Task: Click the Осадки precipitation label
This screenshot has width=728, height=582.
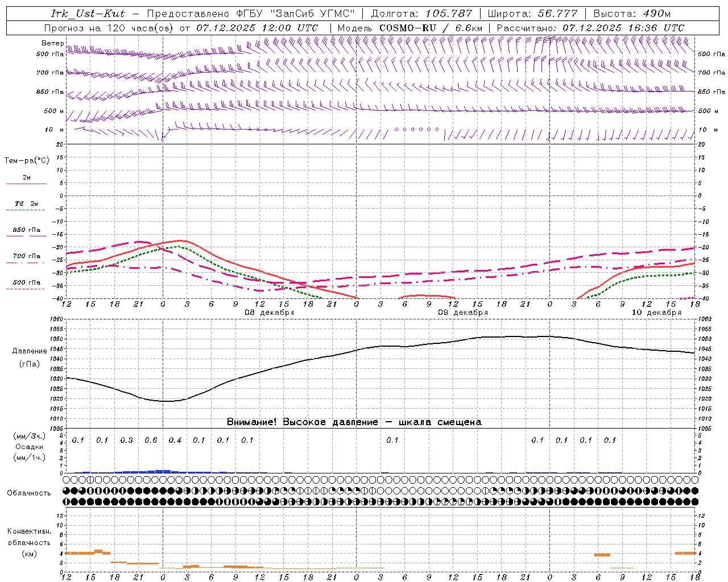Action: coord(30,447)
